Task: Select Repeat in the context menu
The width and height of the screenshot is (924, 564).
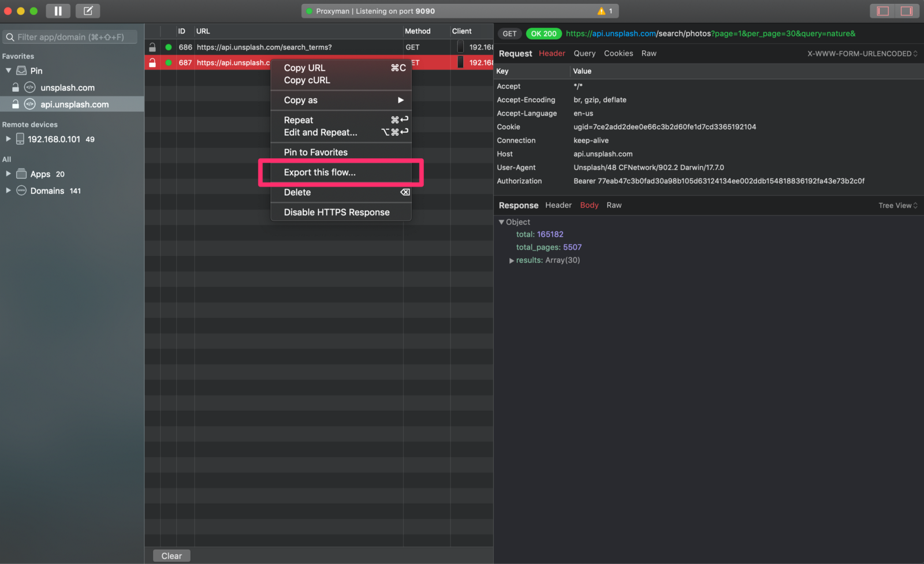Action: click(x=341, y=120)
